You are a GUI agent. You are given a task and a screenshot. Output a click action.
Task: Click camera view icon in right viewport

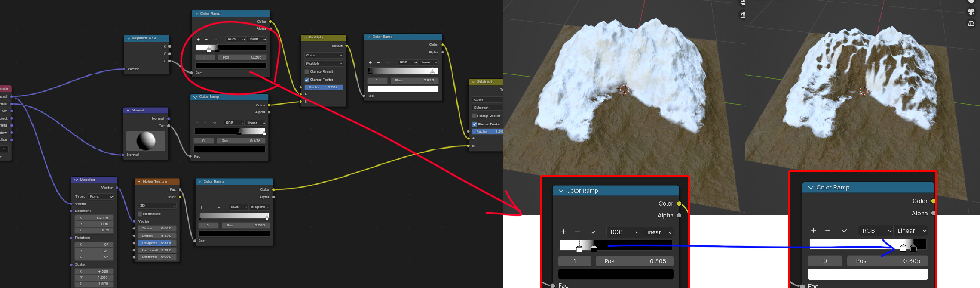pos(971,12)
